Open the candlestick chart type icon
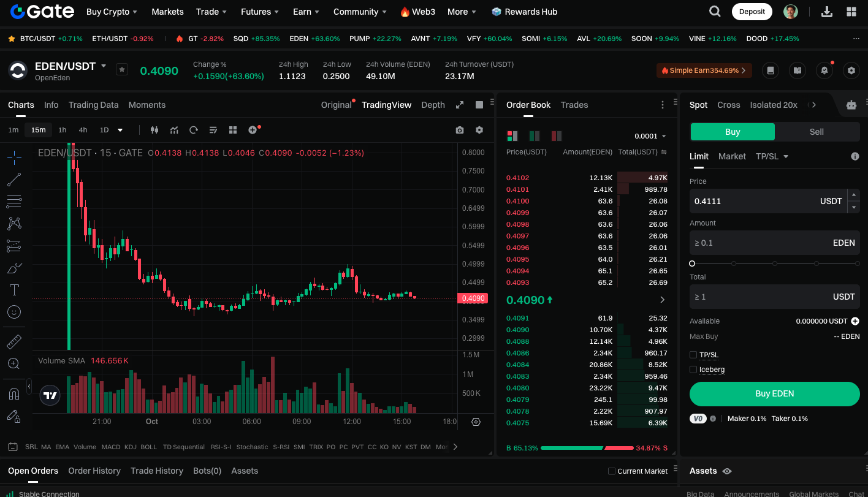868x497 pixels. click(x=154, y=130)
